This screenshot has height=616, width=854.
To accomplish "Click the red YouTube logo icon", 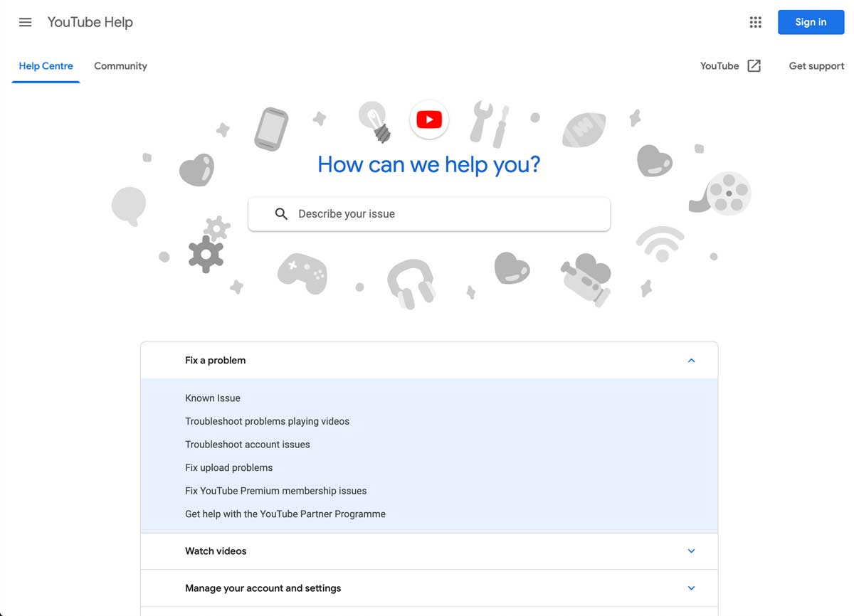I will click(x=429, y=120).
